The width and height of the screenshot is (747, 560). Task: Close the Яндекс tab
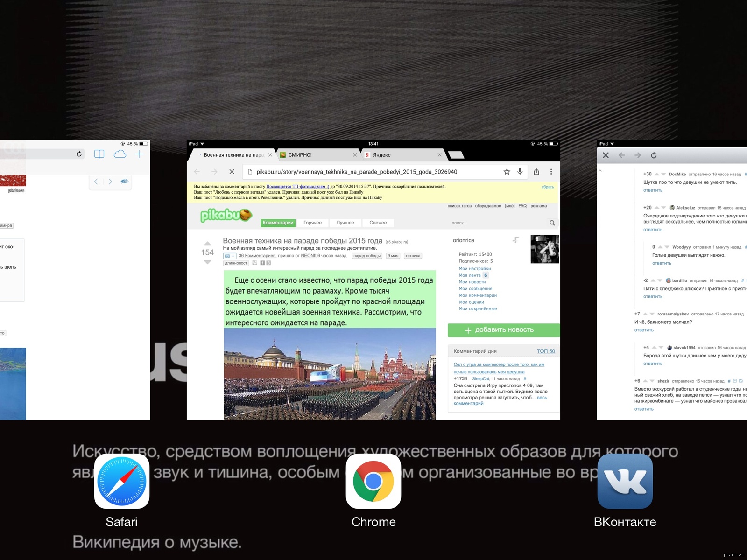pyautogui.click(x=439, y=155)
